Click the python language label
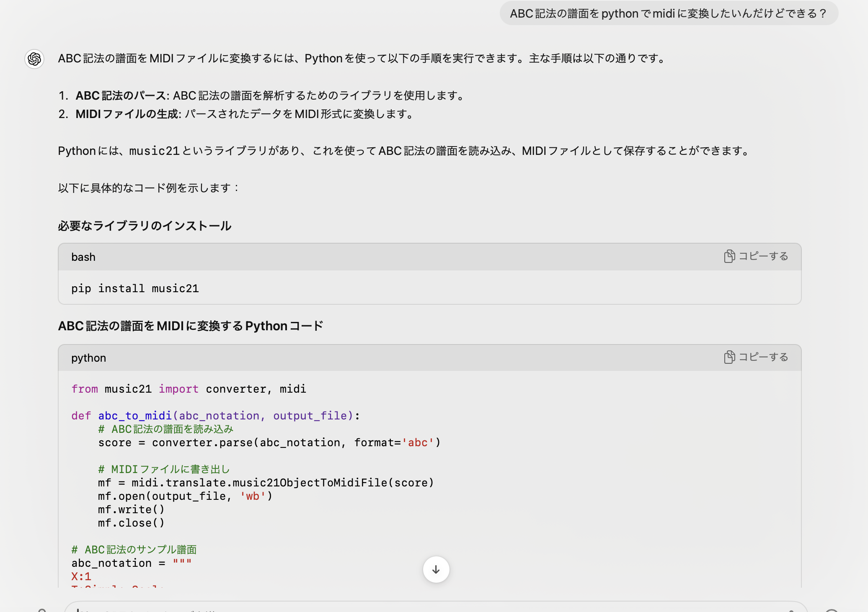 coord(88,357)
